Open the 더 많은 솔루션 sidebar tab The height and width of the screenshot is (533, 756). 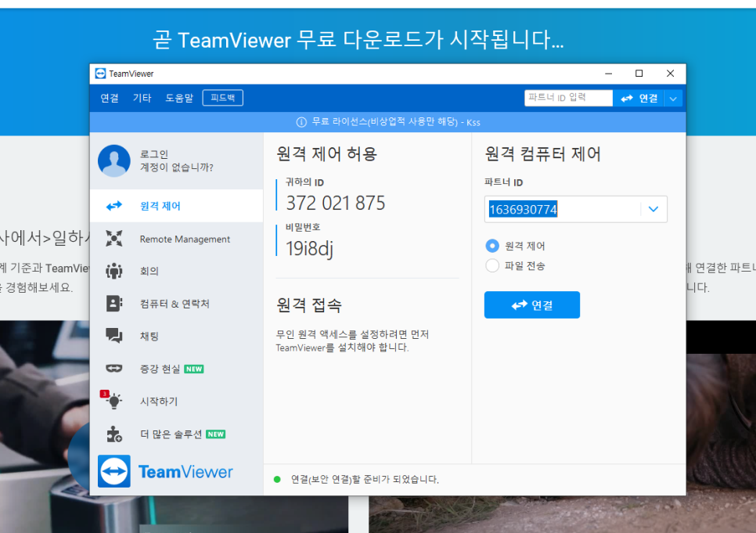pos(176,434)
